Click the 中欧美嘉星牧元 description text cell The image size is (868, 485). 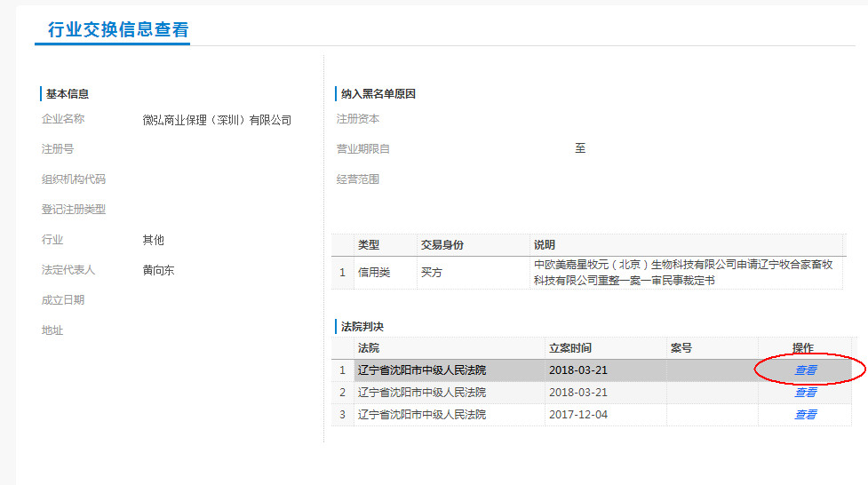click(x=682, y=272)
